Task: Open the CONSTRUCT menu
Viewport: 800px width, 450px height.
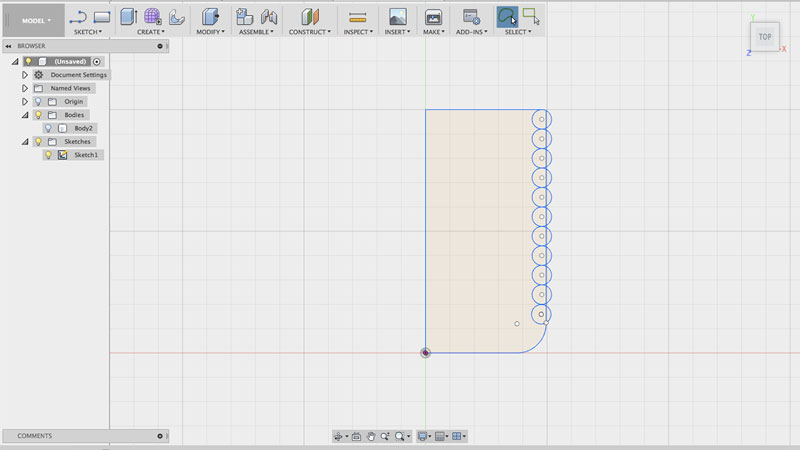Action: [x=310, y=32]
